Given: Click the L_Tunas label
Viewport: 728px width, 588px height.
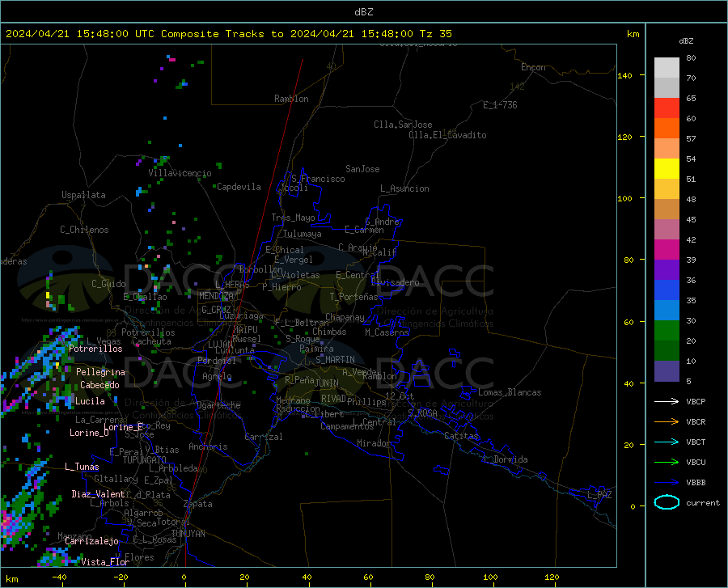Looking at the screenshot, I should point(82,467).
